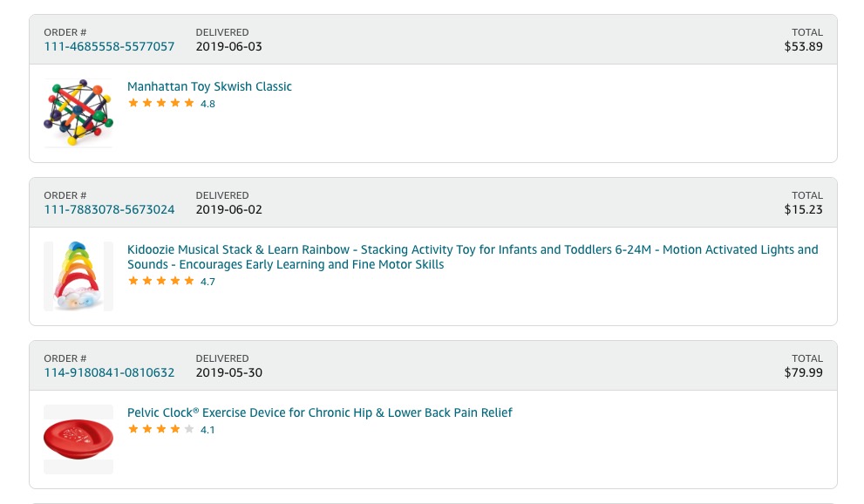The image size is (864, 504).
Task: Open the Skwish toy product image
Action: 78,113
